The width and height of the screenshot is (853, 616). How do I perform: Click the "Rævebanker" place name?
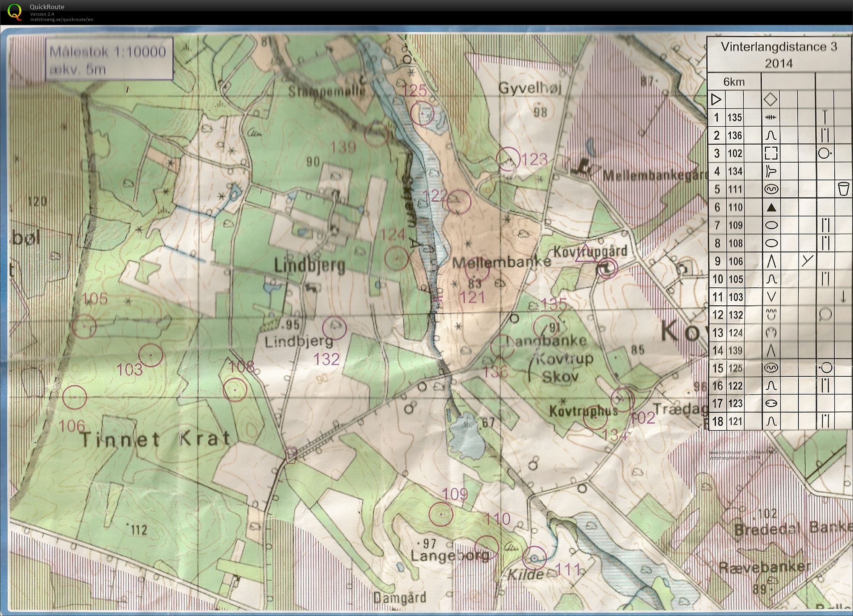pyautogui.click(x=765, y=567)
